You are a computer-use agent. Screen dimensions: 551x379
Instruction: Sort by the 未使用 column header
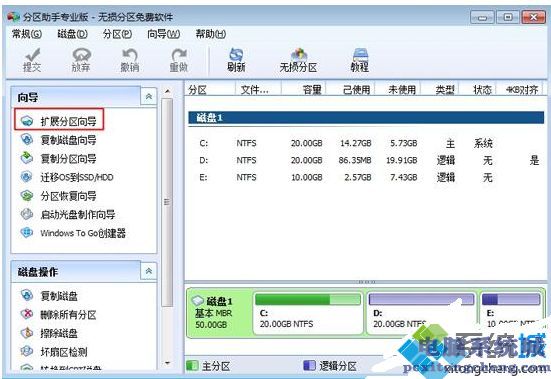click(398, 90)
